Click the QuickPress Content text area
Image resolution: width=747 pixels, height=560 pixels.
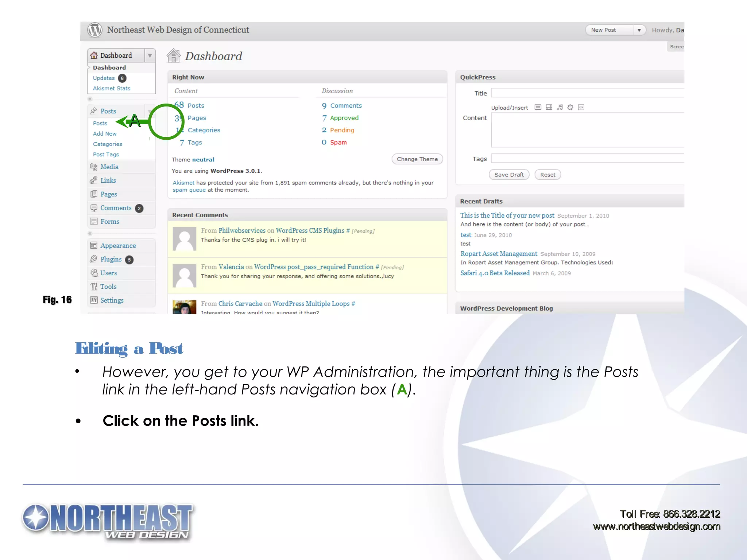click(588, 130)
